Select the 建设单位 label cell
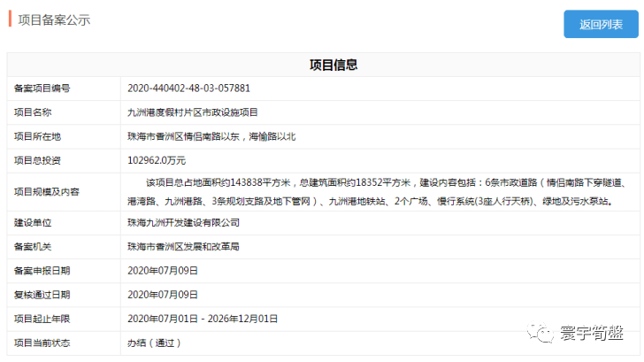644x362 pixels. tap(64, 223)
